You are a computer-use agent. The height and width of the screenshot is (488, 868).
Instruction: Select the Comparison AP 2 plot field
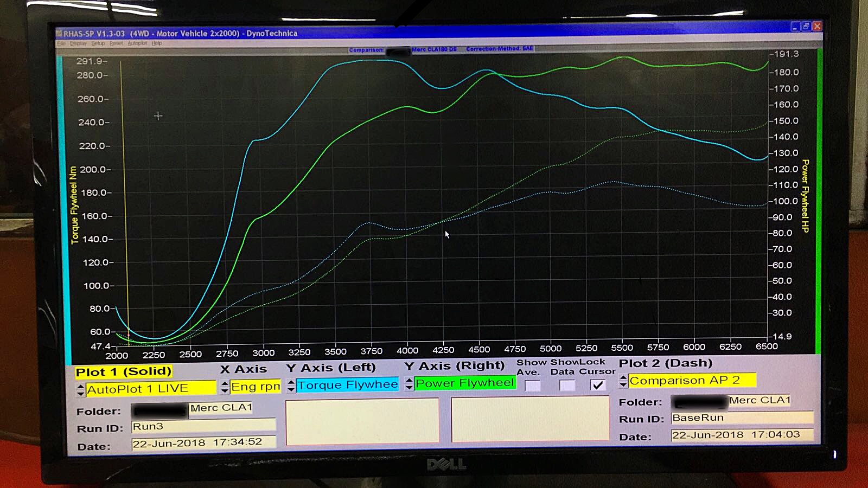tap(692, 381)
